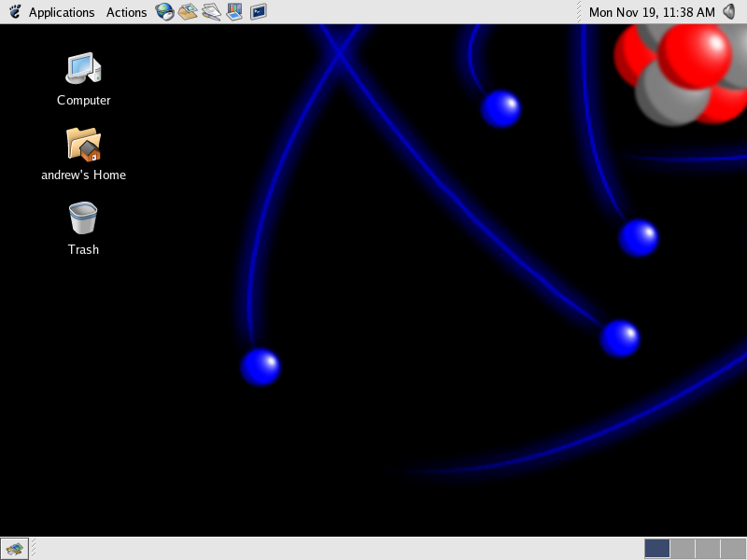Click the GNOME foot logo icon
747x560 pixels.
[15, 12]
